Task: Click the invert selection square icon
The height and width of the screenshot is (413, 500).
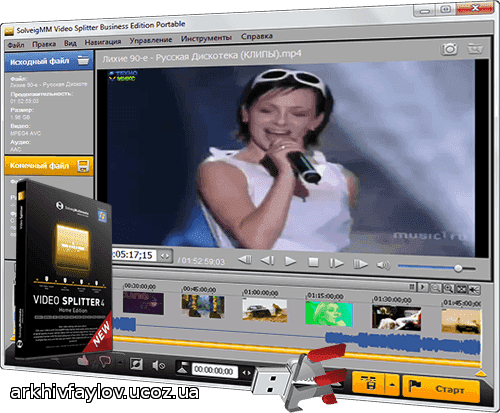Action: 136,364
